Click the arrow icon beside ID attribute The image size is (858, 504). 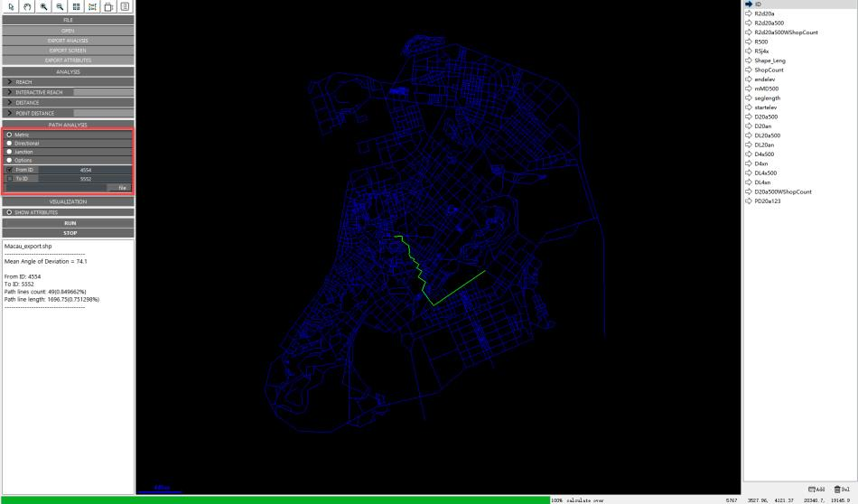tap(749, 4)
